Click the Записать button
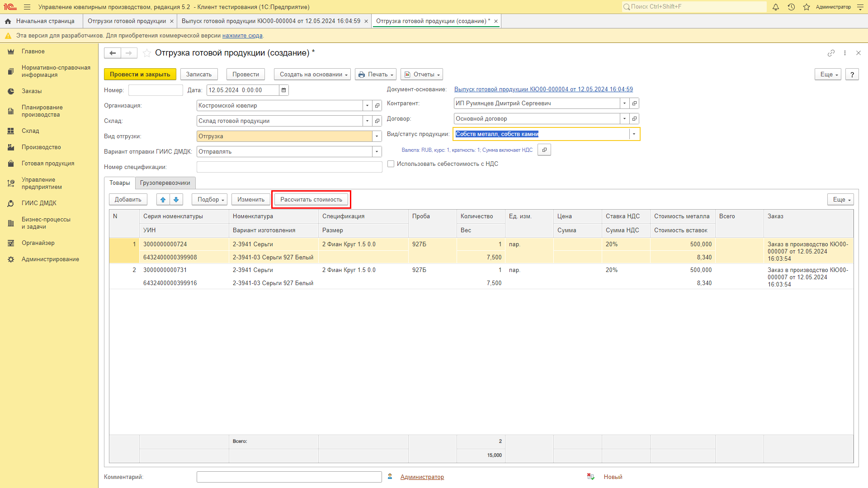 pyautogui.click(x=199, y=74)
